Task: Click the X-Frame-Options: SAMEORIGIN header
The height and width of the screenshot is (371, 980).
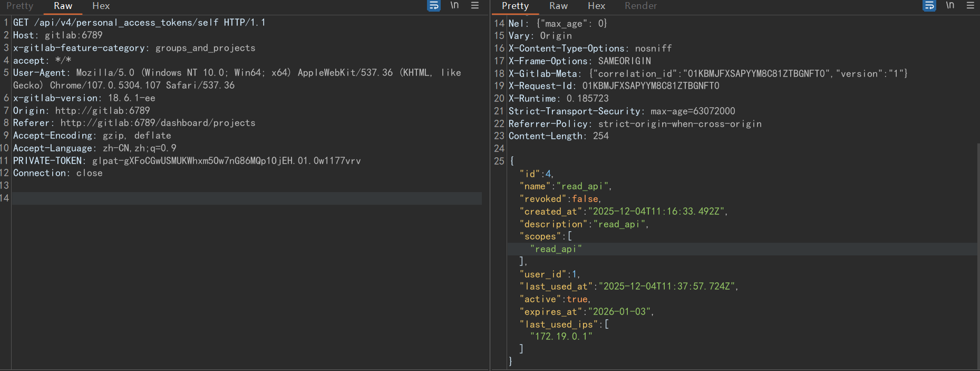Action: coord(580,61)
